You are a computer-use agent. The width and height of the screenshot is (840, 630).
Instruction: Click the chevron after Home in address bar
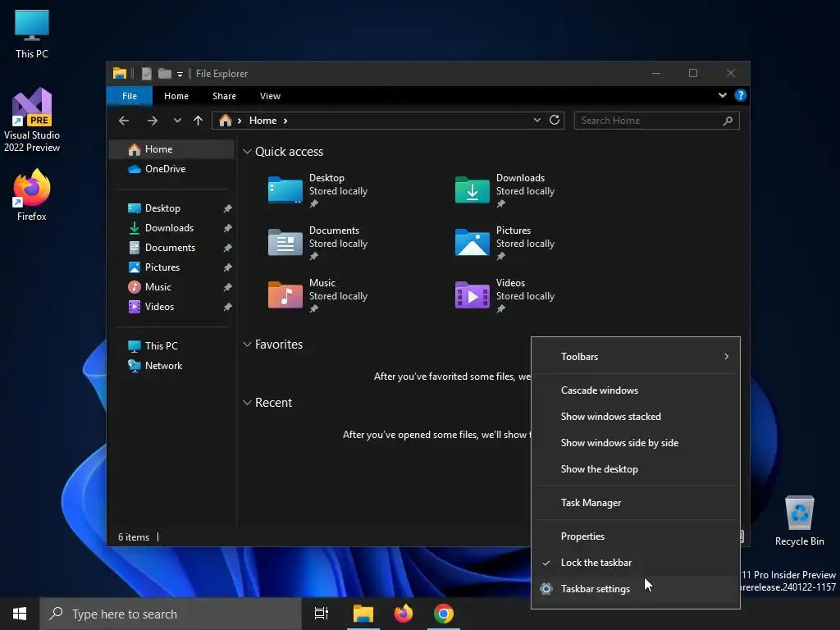(285, 121)
